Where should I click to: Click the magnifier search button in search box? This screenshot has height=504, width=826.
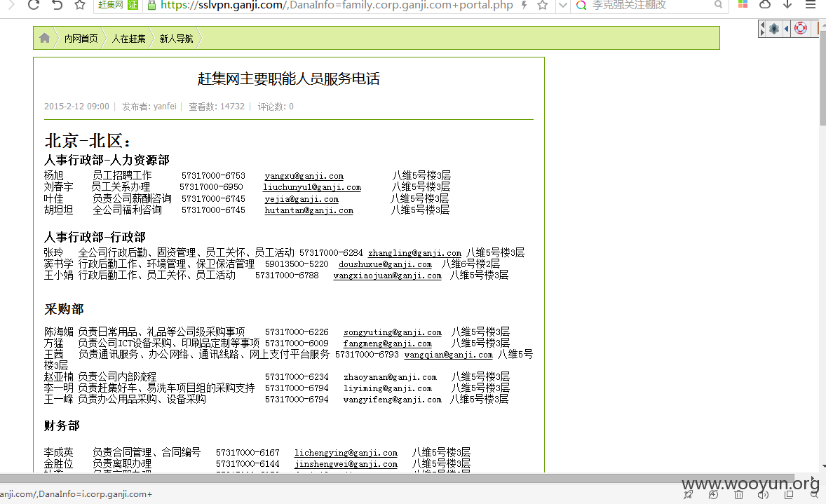(719, 5)
